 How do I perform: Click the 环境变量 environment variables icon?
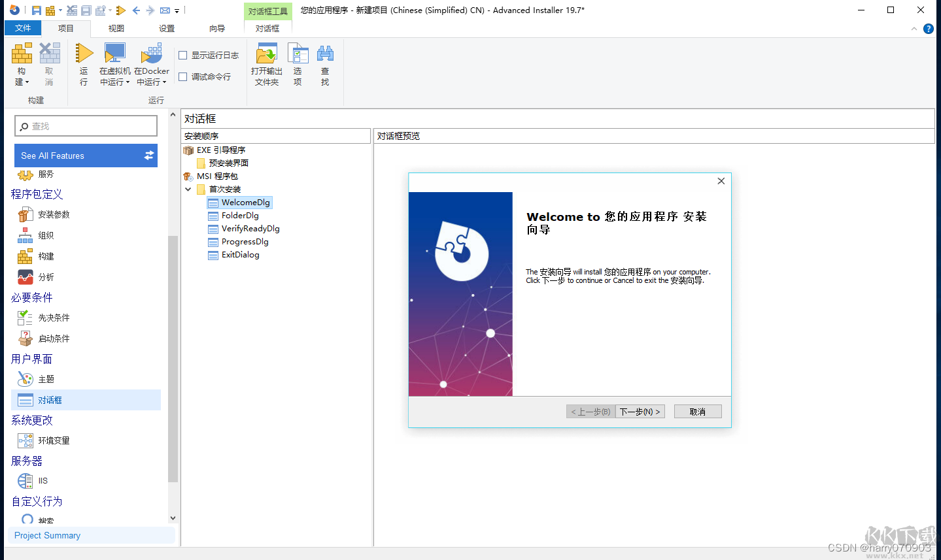click(25, 440)
